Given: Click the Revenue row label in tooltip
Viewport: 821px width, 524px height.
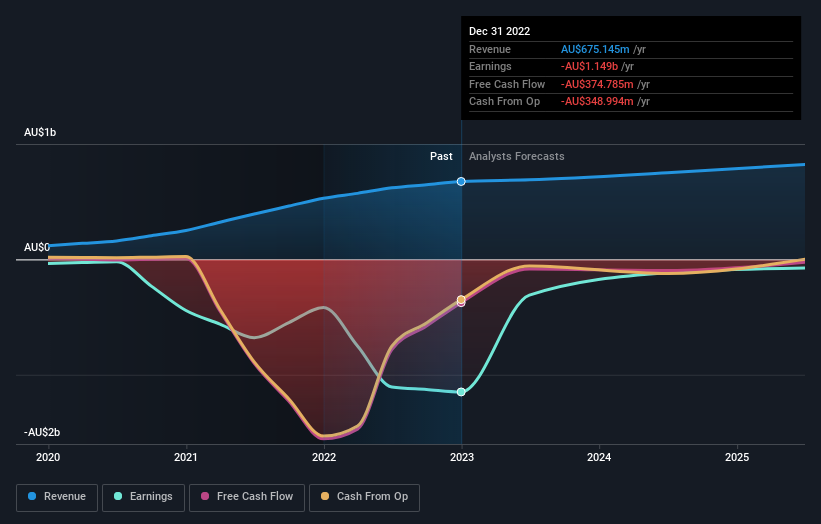Looking at the screenshot, I should click(490, 49).
